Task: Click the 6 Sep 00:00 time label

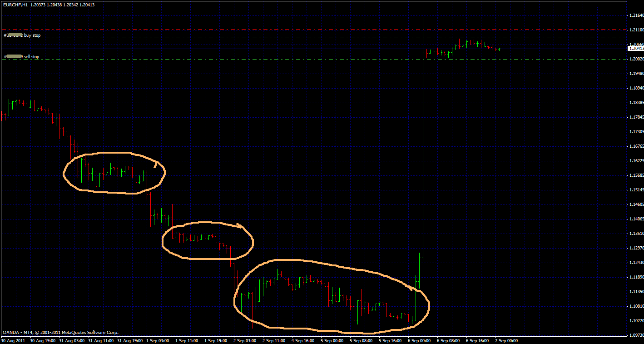Action: point(420,340)
